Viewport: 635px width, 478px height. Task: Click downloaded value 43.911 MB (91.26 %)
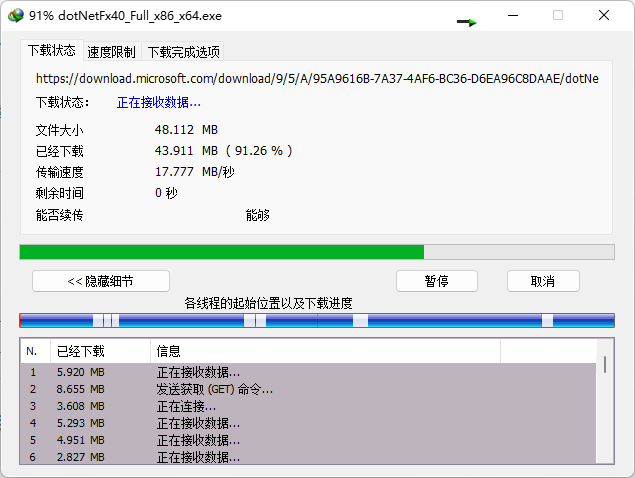coord(223,151)
